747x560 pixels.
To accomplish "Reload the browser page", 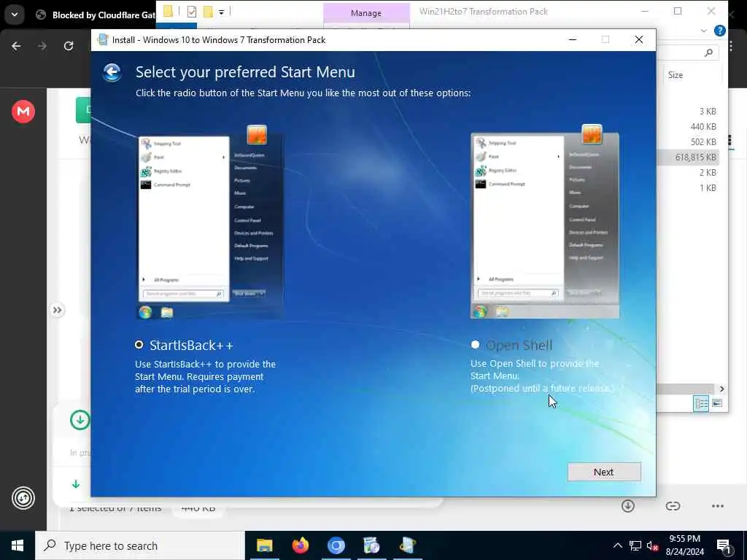I will pos(69,46).
